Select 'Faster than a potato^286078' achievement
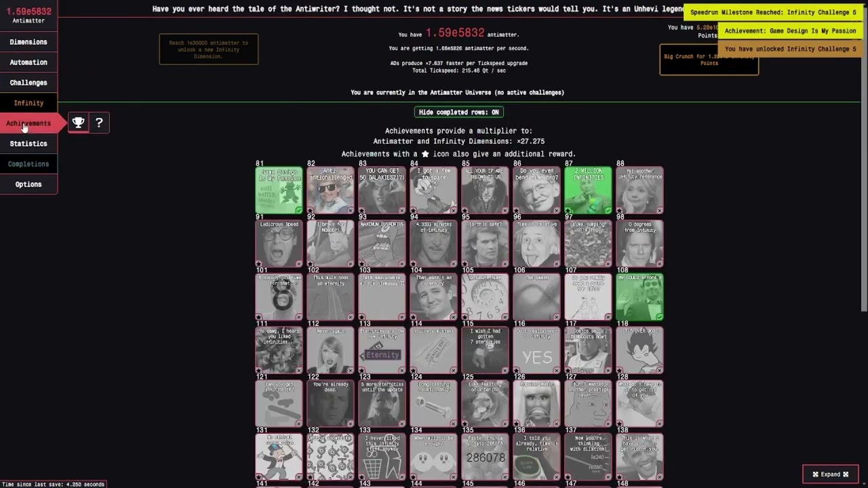The height and width of the screenshot is (488, 868). pos(485,458)
